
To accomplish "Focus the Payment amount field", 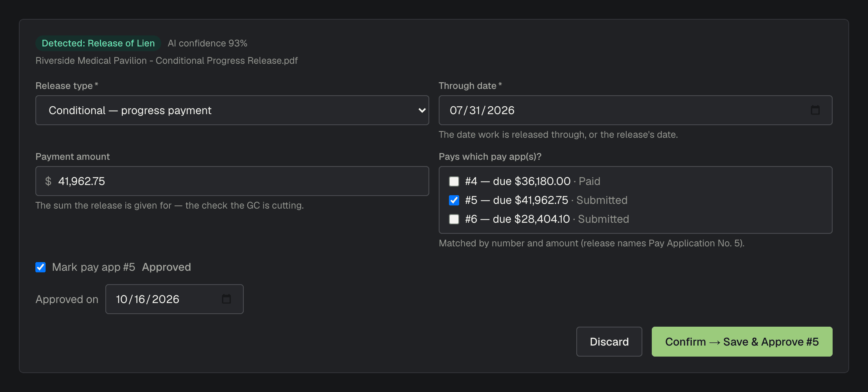I will point(232,181).
